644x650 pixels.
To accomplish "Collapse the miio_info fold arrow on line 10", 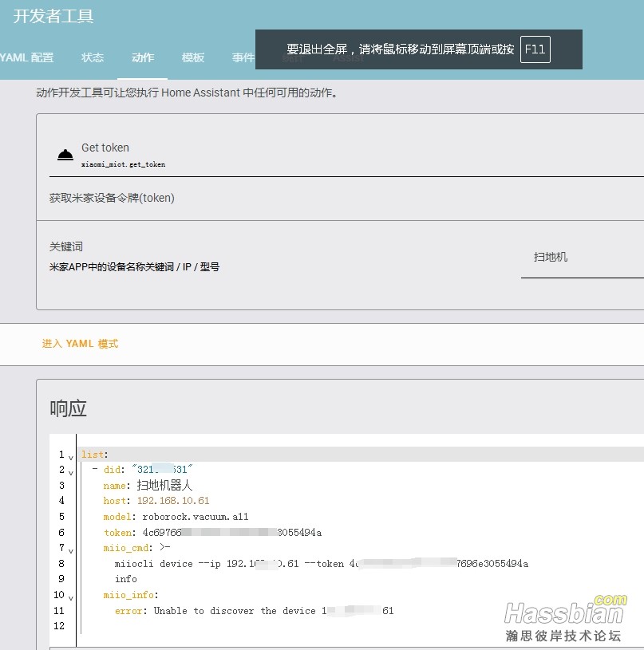I will (x=71, y=598).
